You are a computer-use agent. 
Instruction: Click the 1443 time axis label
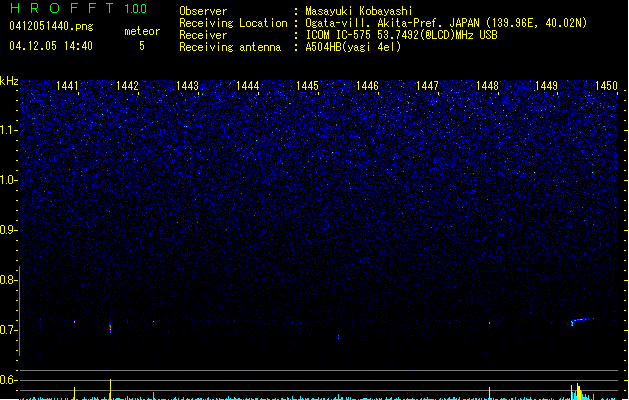click(187, 86)
